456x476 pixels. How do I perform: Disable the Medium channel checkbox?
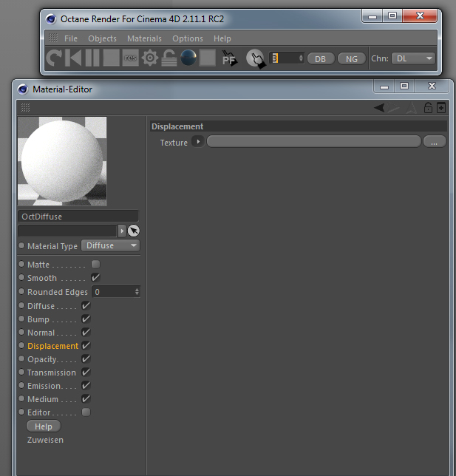point(86,399)
